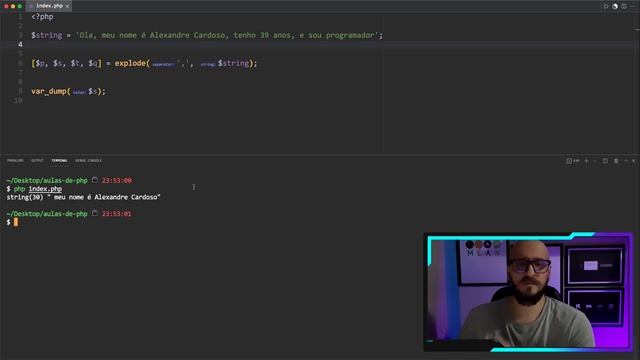Click the first ~/Desktop/aulas-de-php prompt path
This screenshot has width=640, height=360.
click(x=47, y=180)
